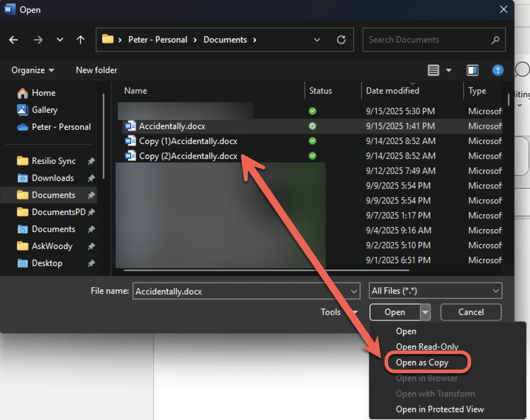Image resolution: width=530 pixels, height=420 pixels.
Task: Click the view layout list icon
Action: point(434,70)
